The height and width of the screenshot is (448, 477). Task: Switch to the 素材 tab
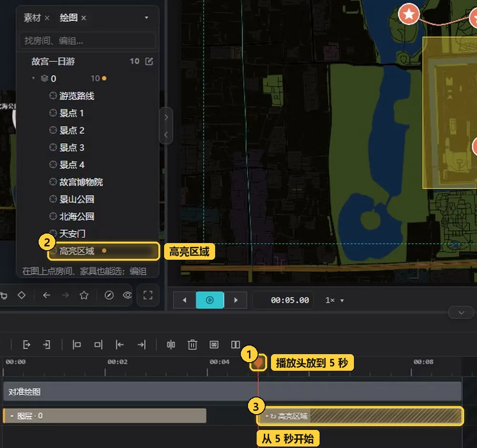tap(32, 18)
